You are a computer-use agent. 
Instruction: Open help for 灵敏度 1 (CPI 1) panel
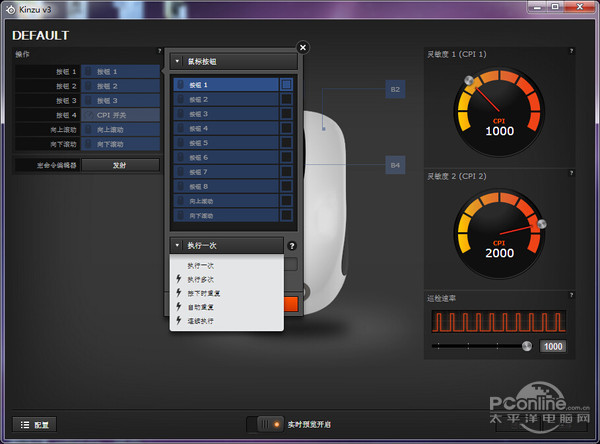pyautogui.click(x=571, y=51)
